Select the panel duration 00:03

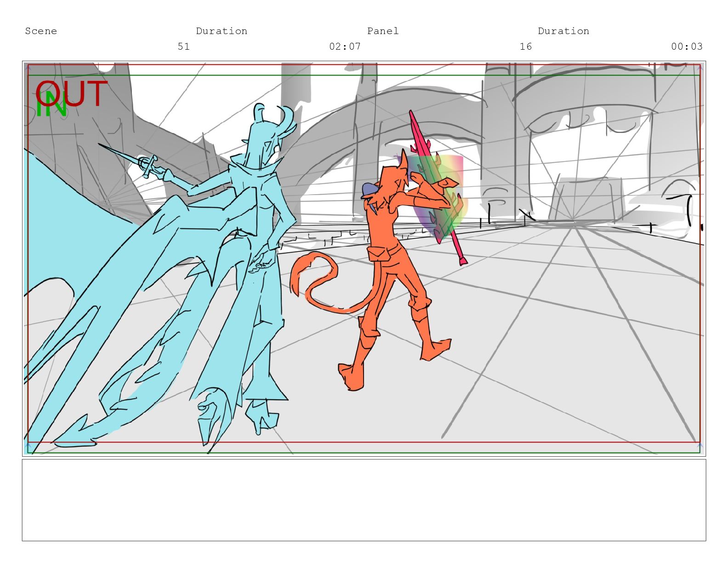coord(687,46)
